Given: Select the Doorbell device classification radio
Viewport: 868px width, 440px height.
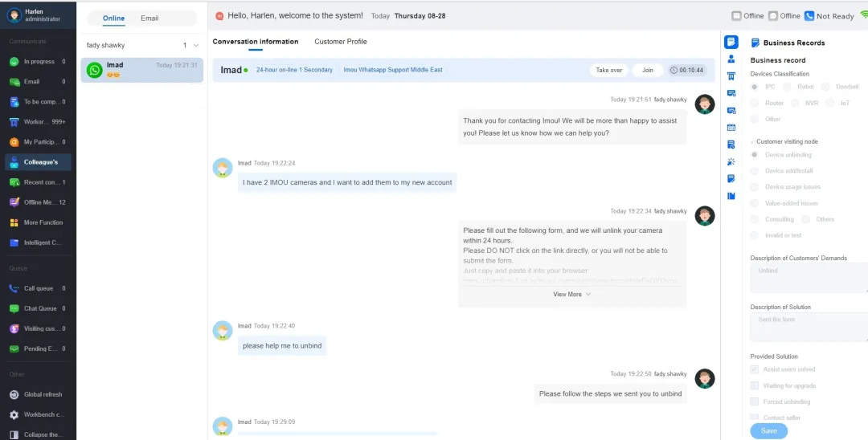Looking at the screenshot, I should click(821, 87).
